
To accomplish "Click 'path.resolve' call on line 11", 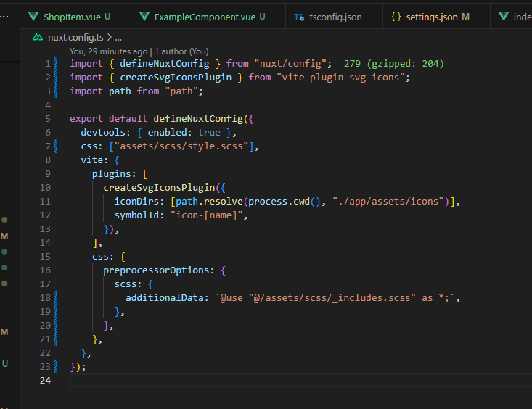I will click(x=209, y=202).
